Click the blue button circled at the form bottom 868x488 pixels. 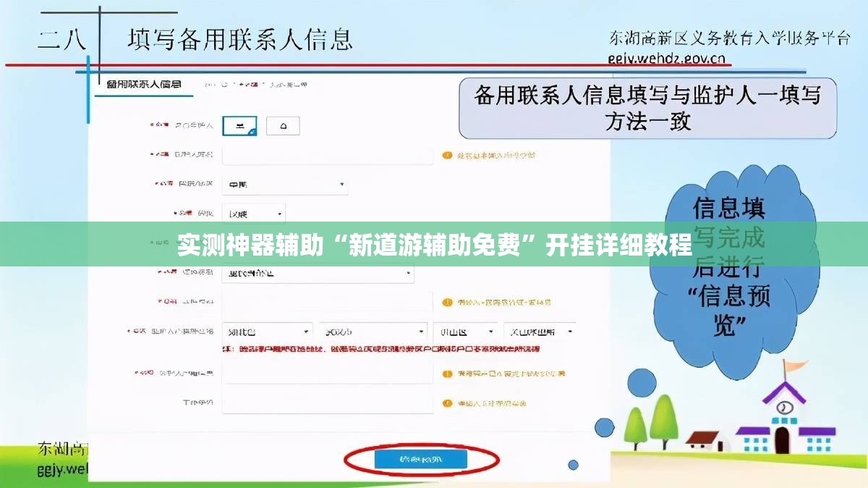[421, 459]
